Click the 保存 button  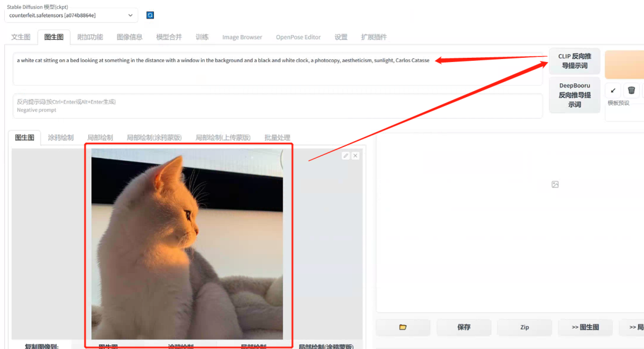pos(464,328)
